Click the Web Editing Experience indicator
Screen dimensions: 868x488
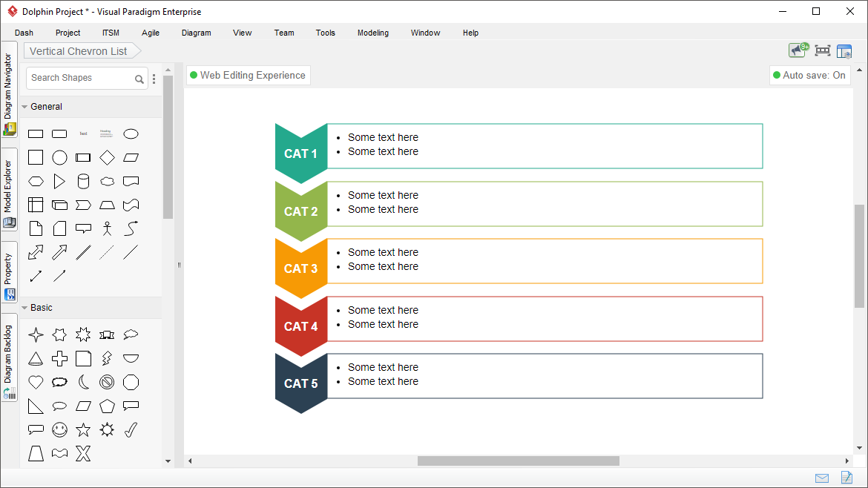click(248, 75)
